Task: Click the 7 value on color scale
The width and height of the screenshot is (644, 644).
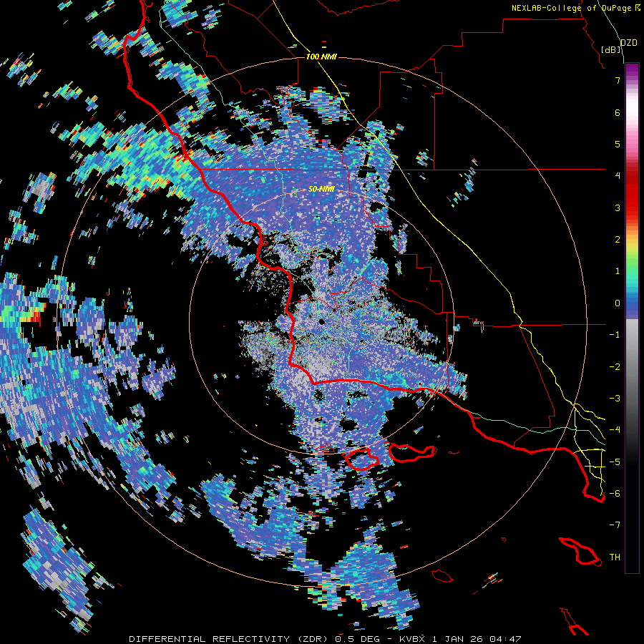Action: click(618, 81)
